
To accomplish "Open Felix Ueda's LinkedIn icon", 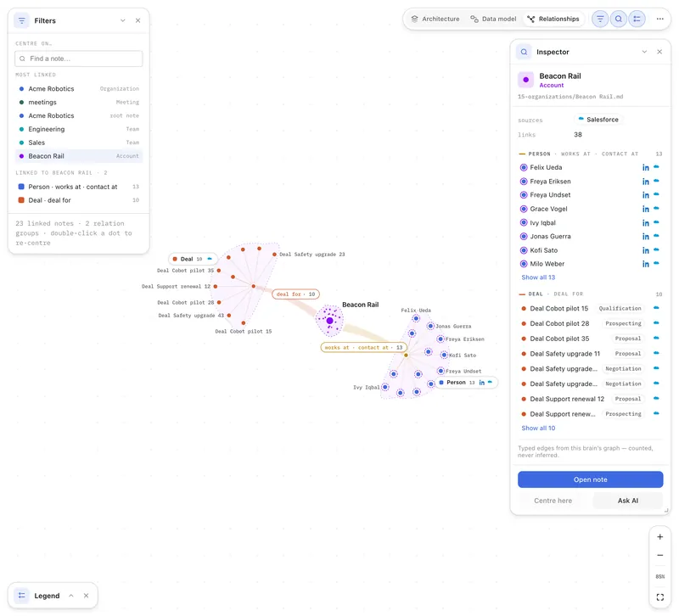I will pos(646,167).
